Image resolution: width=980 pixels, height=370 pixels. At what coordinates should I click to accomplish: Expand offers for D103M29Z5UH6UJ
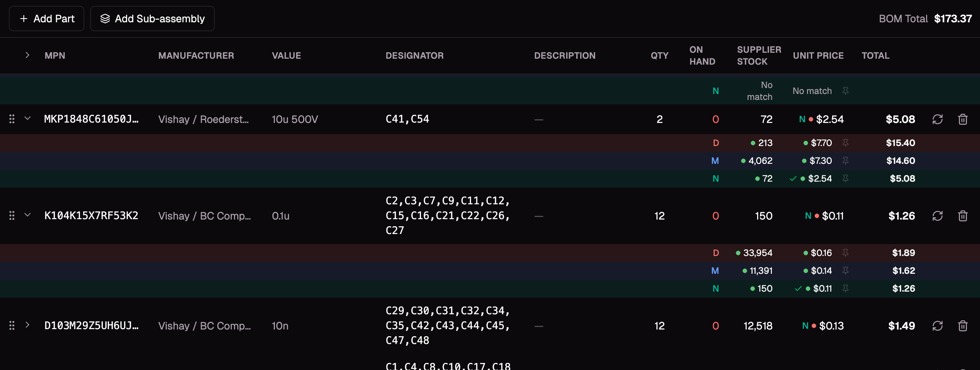tap(27, 325)
